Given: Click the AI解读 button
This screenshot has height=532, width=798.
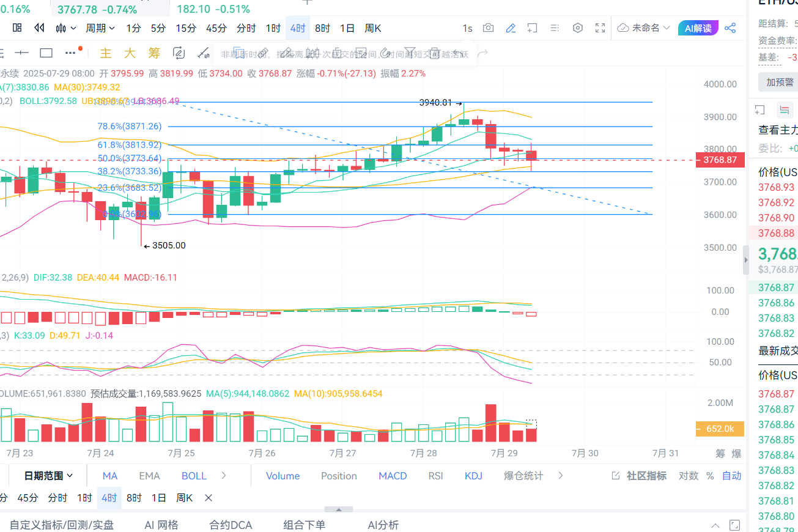Looking at the screenshot, I should click(698, 28).
